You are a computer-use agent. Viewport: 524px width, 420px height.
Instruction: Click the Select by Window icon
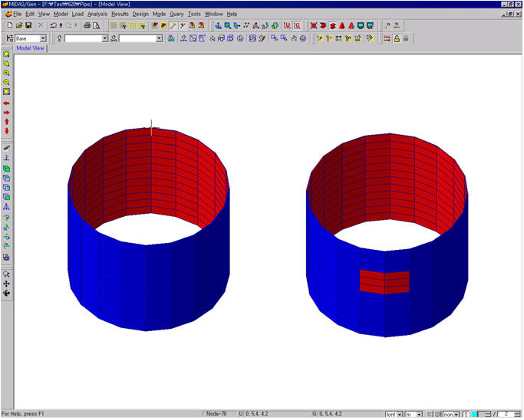point(193,38)
